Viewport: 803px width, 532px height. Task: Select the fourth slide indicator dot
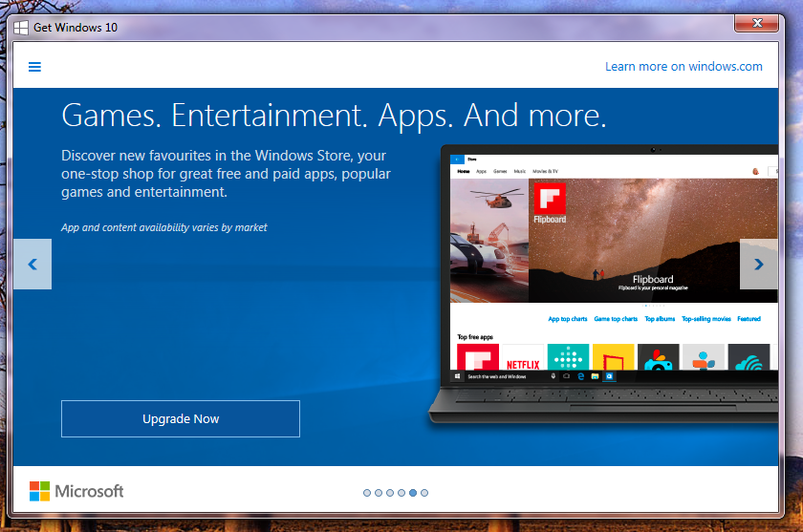(x=401, y=493)
